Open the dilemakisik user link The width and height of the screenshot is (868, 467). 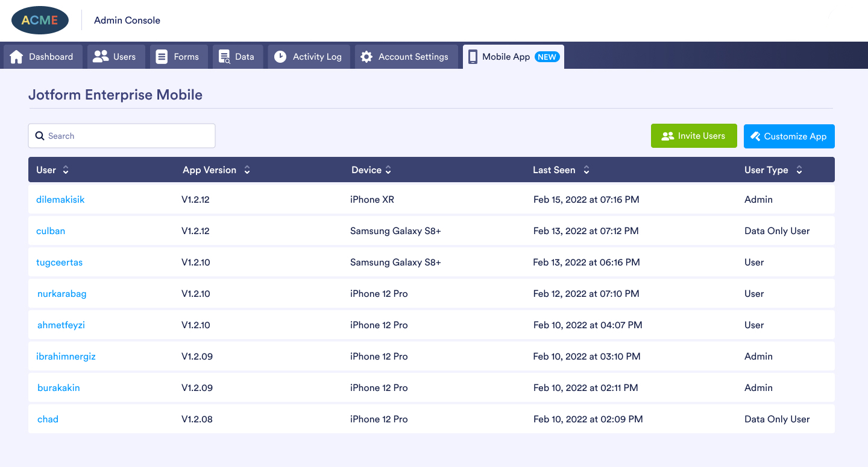click(60, 200)
